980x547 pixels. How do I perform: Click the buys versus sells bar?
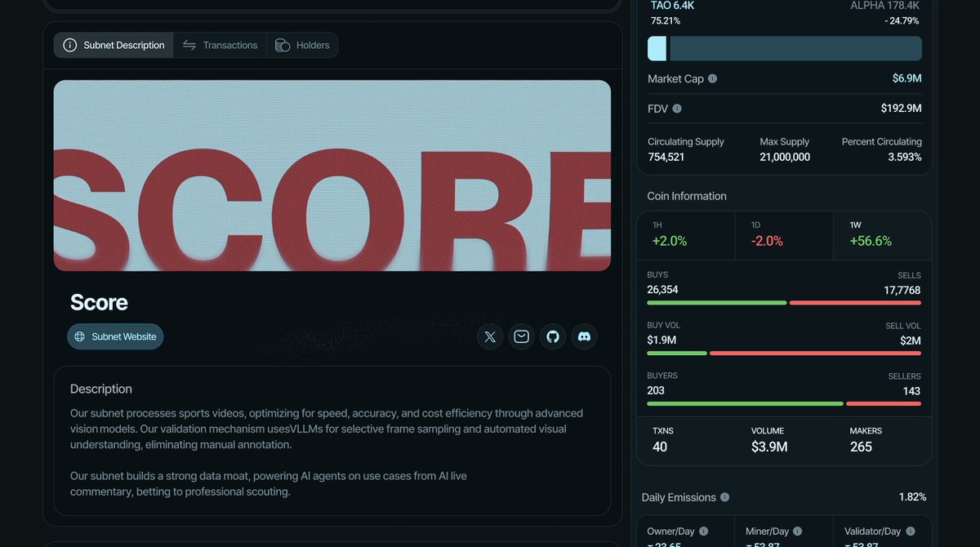(784, 303)
